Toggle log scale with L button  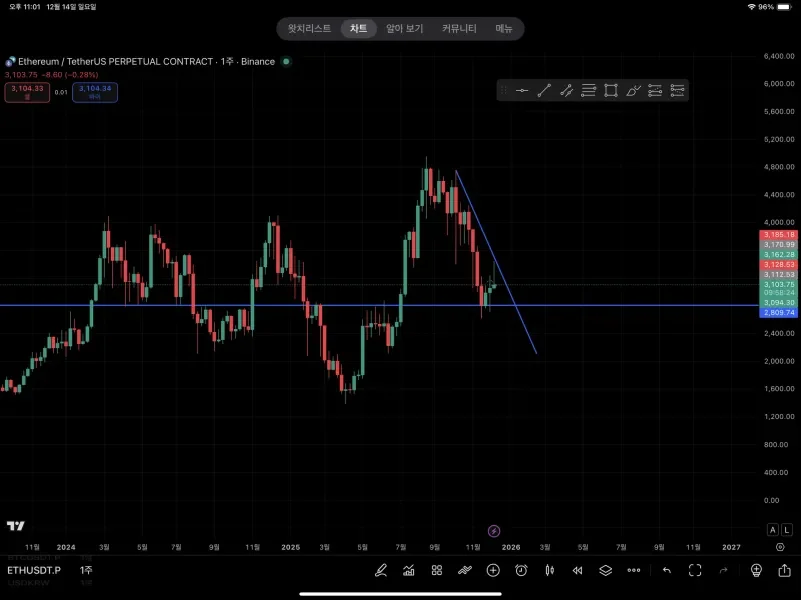(787, 530)
